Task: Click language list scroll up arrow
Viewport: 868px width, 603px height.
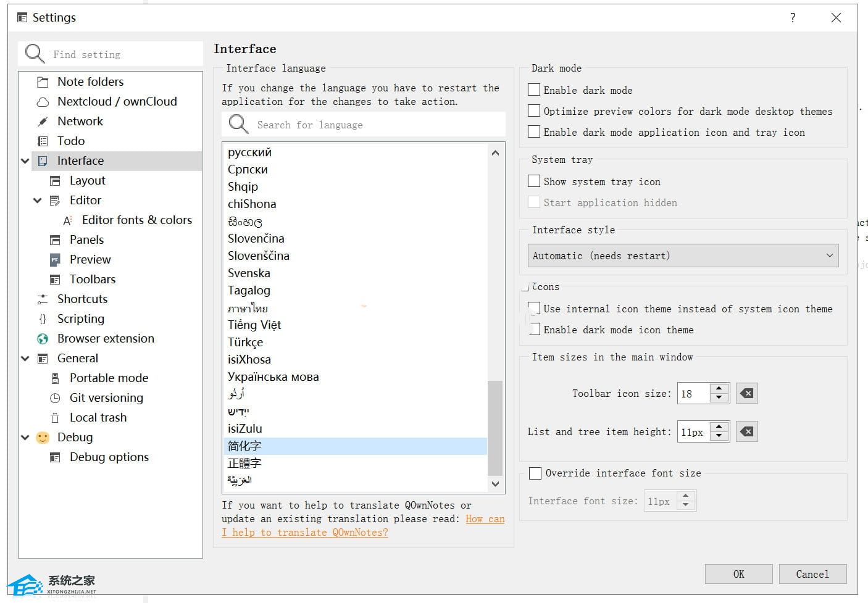Action: 495,152
